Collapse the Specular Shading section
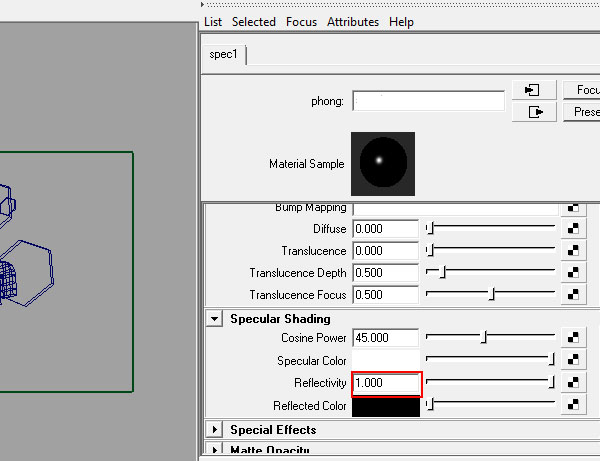 click(215, 319)
